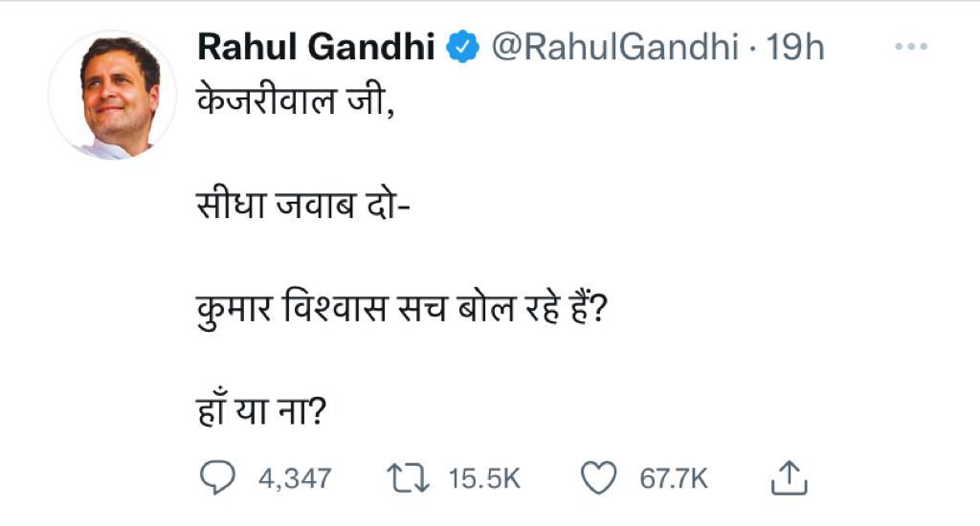Open the three-dot more options menu

(910, 46)
